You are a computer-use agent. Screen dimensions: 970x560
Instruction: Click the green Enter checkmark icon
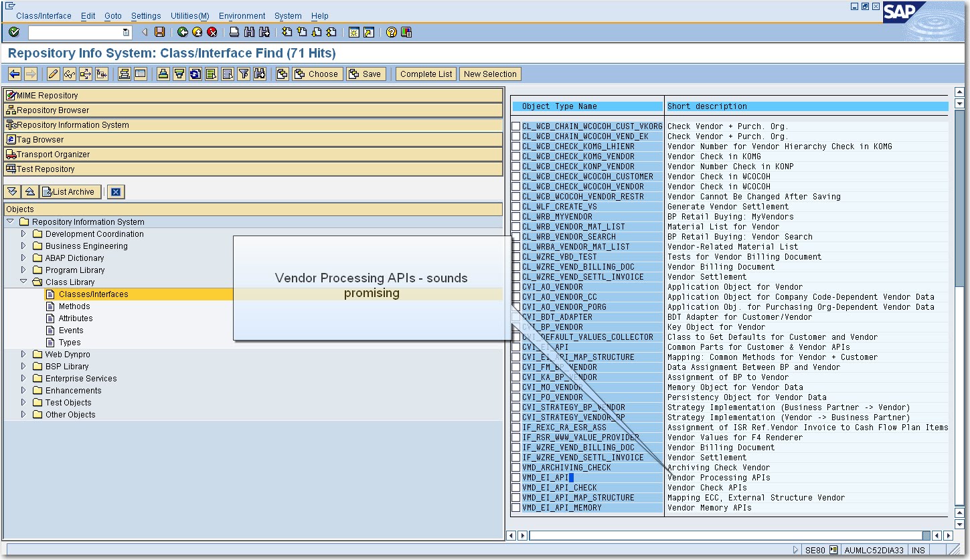(x=14, y=32)
